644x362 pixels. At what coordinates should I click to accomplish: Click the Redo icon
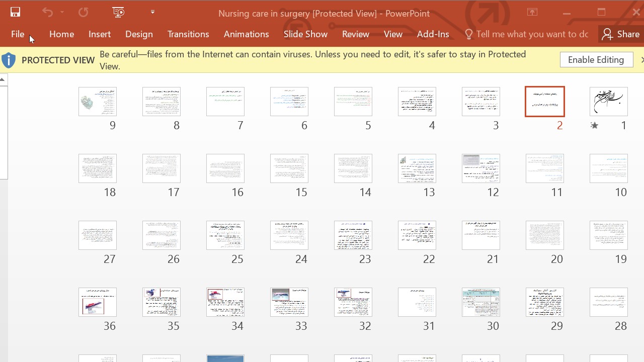[83, 13]
